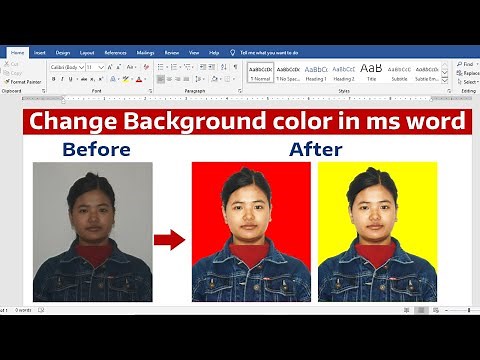Open the Font dialog launcher

pos(150,91)
